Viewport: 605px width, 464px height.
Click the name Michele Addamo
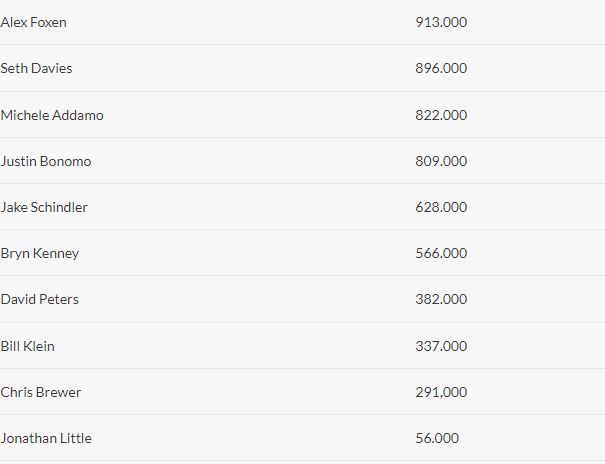pyautogui.click(x=52, y=115)
